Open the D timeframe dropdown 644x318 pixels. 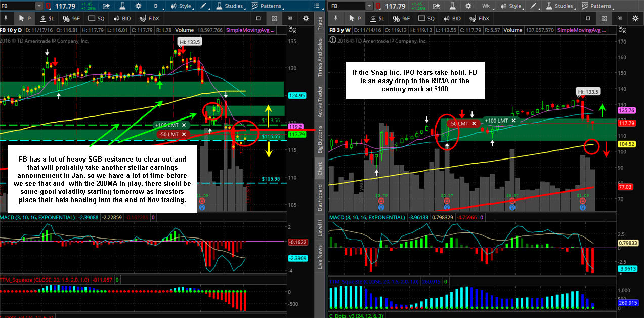(156, 6)
